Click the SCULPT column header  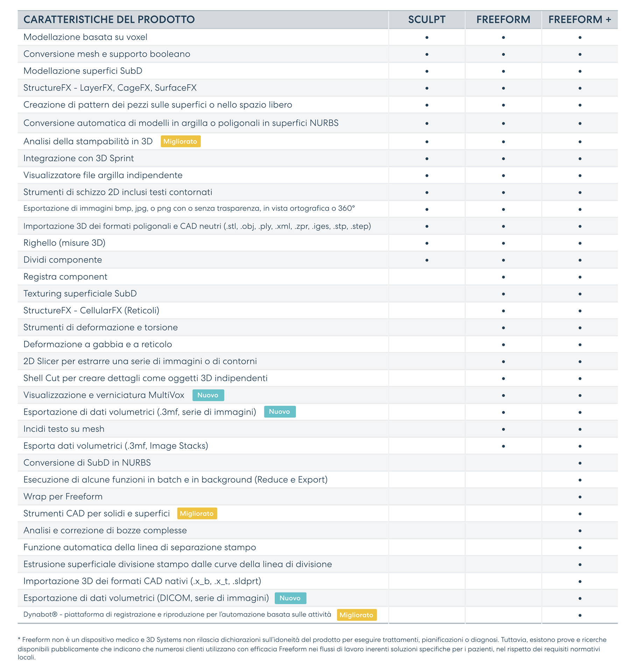[x=426, y=20]
